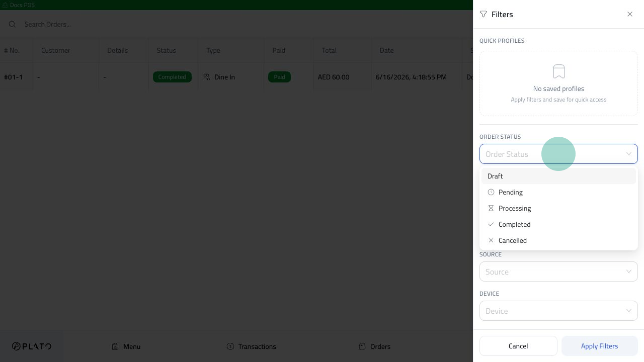Click the clock icon beside Pending
Viewport: 644px width, 362px height.
491,192
